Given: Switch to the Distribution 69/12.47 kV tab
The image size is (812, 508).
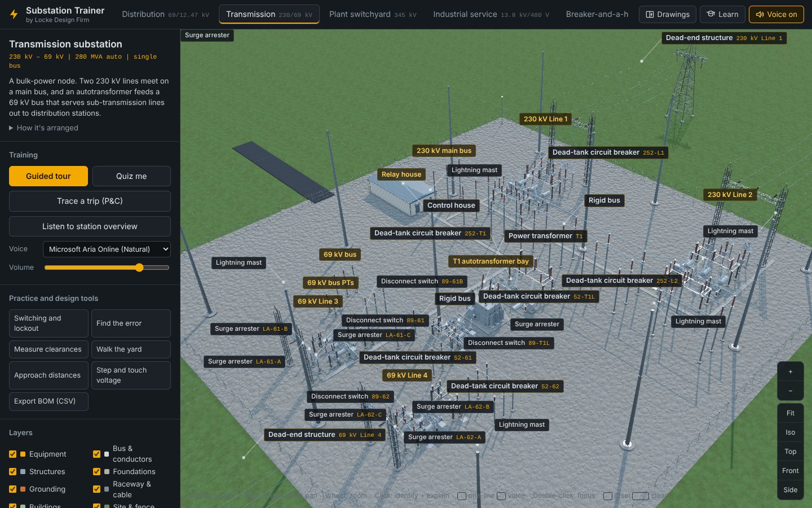Looking at the screenshot, I should click(166, 15).
